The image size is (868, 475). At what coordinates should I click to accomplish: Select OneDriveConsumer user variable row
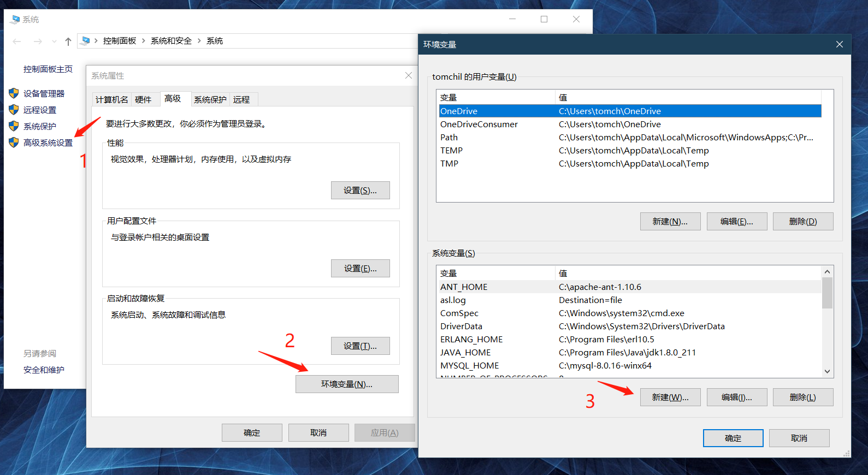(x=630, y=124)
